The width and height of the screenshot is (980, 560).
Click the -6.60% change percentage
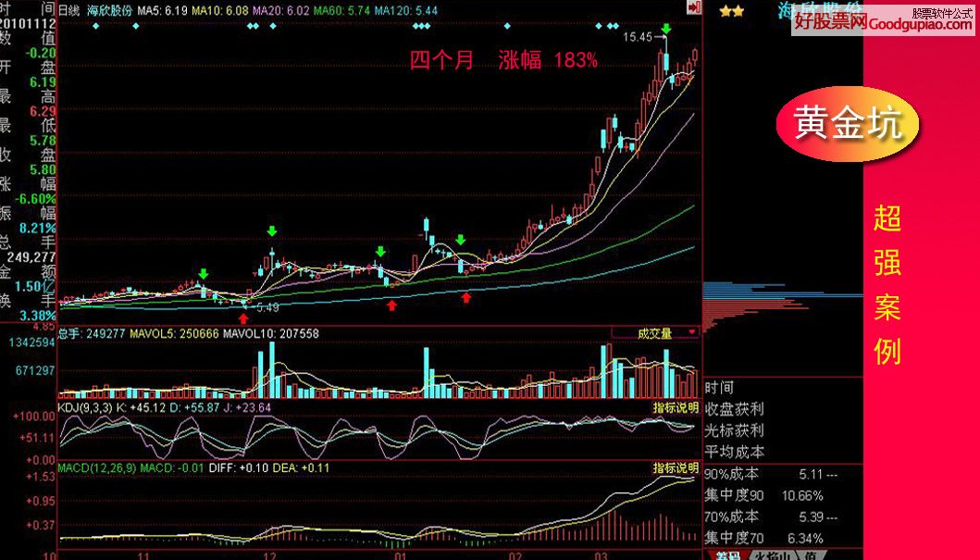(36, 199)
